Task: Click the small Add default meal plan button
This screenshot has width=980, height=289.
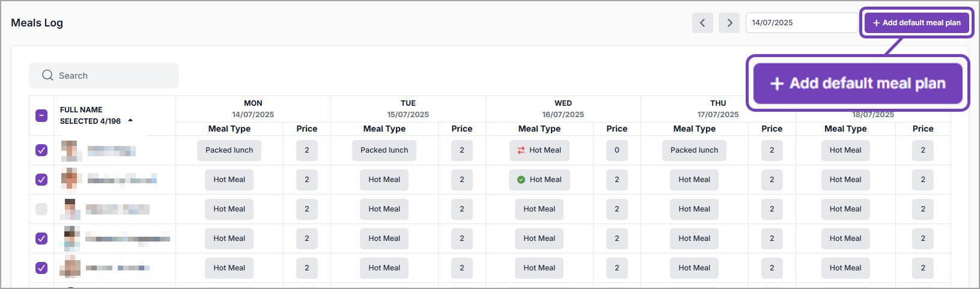Action: click(916, 23)
